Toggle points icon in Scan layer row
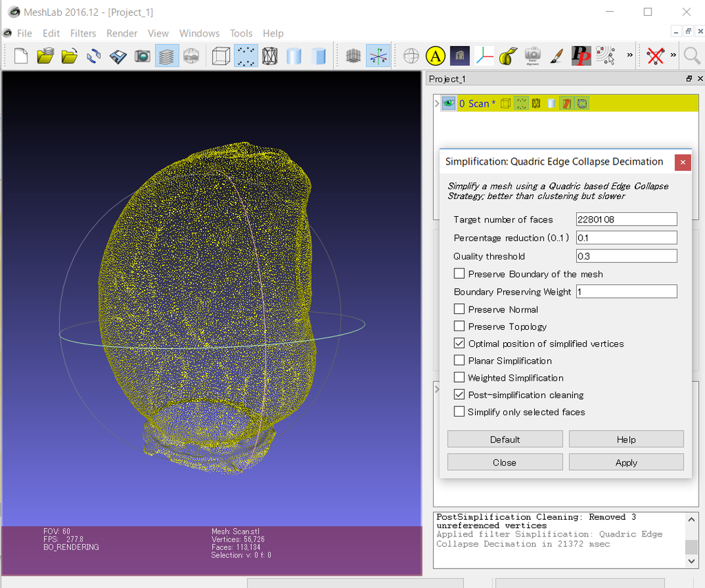 point(521,103)
